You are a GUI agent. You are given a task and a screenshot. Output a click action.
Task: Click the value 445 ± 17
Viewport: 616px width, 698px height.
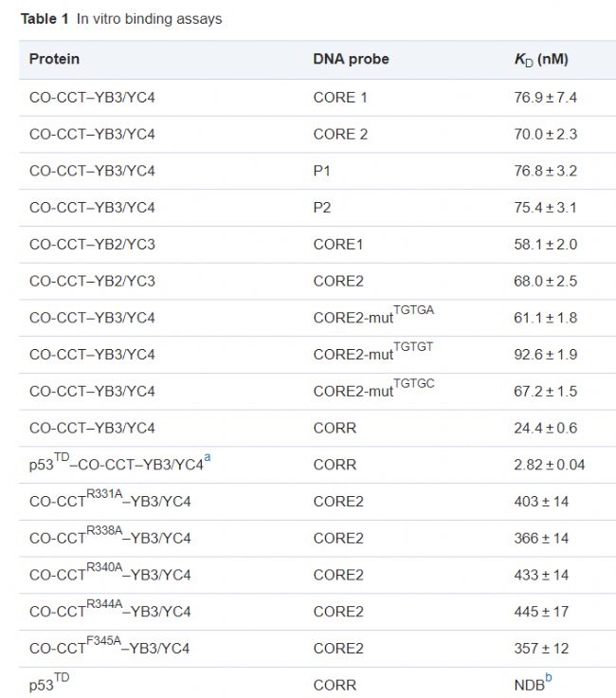click(541, 612)
